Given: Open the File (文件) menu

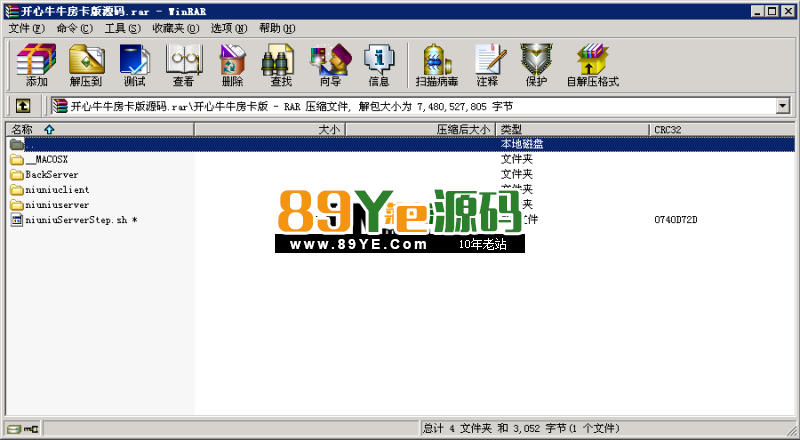Looking at the screenshot, I should click(x=27, y=28).
